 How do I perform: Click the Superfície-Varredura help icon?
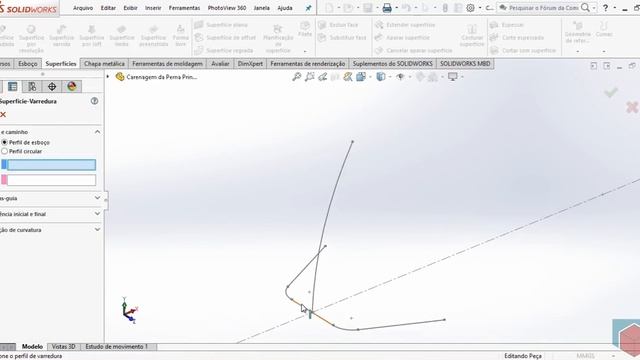click(x=94, y=101)
